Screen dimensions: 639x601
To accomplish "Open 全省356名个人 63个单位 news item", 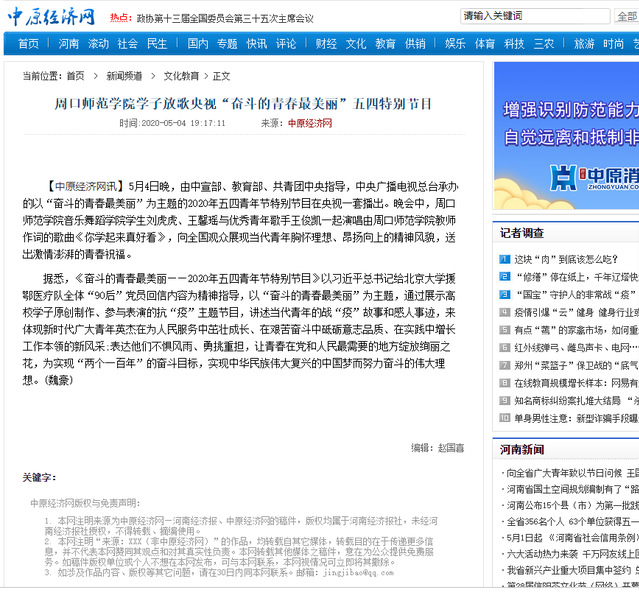I will click(x=573, y=522).
